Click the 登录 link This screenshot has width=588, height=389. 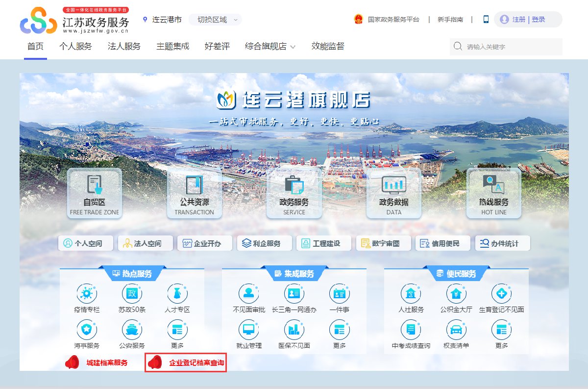pyautogui.click(x=538, y=20)
